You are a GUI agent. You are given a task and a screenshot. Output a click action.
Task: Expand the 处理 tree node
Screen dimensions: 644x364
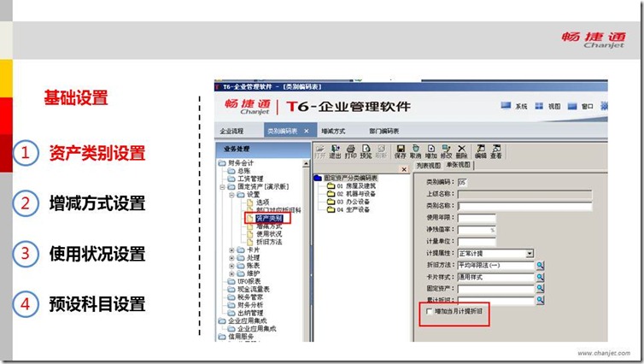point(231,257)
